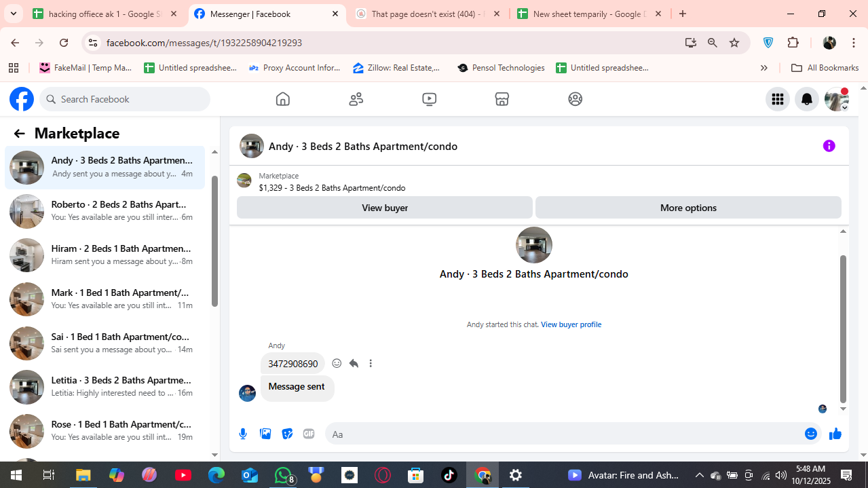The height and width of the screenshot is (488, 868).
Task: Open the Mark 1 Bed 1 Bath conversation
Action: coord(105,299)
